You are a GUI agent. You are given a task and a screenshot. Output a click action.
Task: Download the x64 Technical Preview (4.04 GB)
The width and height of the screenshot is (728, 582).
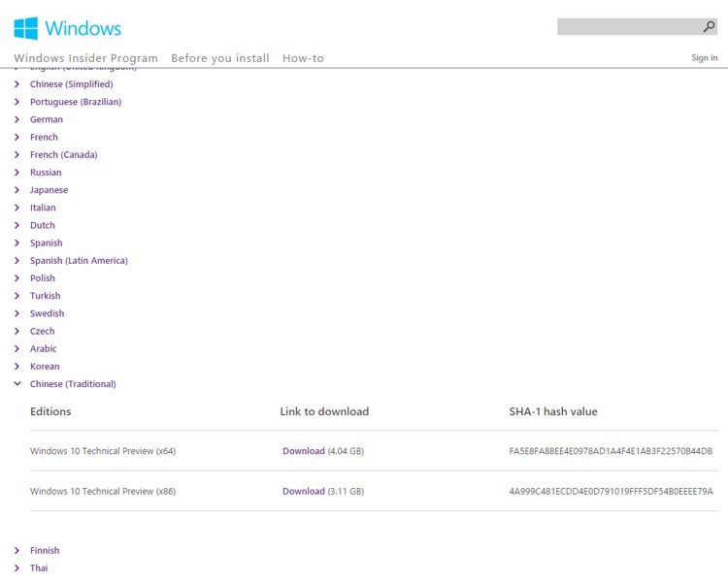304,451
